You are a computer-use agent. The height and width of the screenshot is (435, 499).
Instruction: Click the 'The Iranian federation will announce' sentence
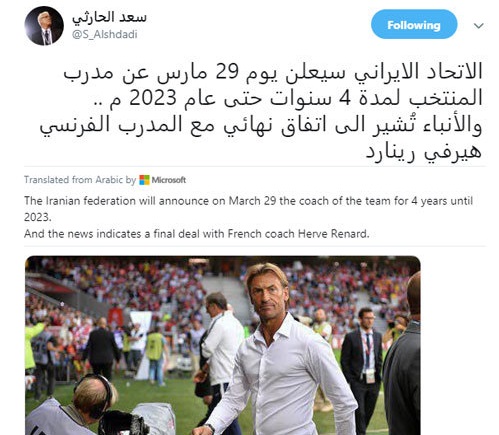248,201
